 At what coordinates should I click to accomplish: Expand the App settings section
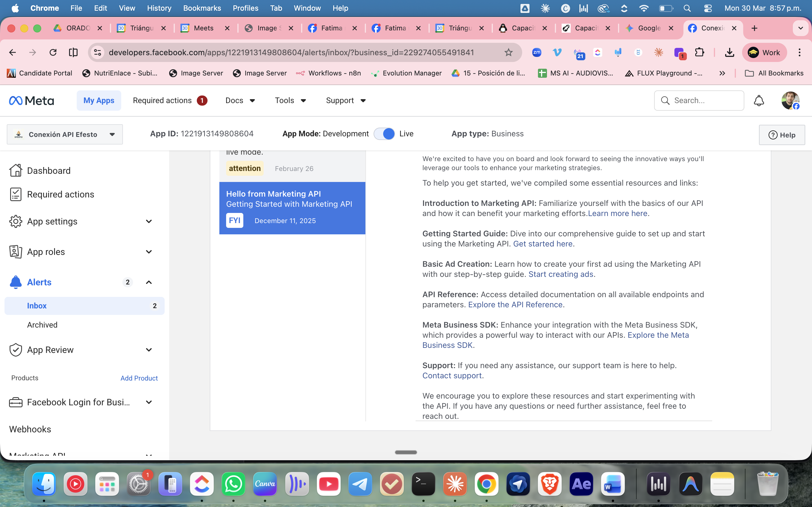[149, 221]
